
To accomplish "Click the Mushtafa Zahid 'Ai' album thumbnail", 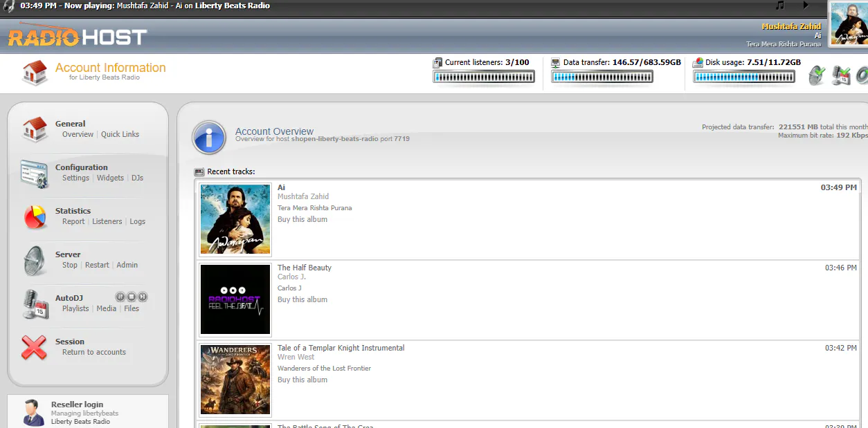I will 235,219.
